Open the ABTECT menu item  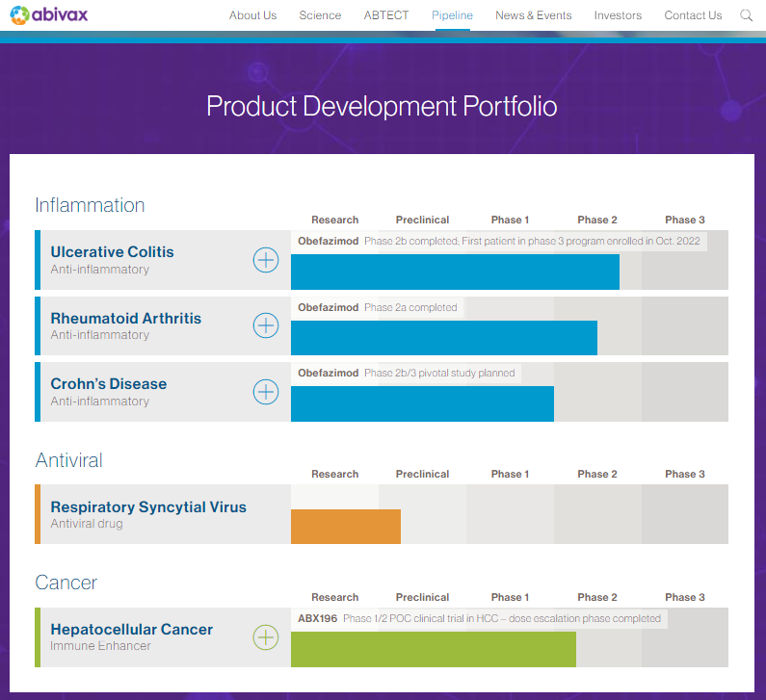pyautogui.click(x=386, y=15)
